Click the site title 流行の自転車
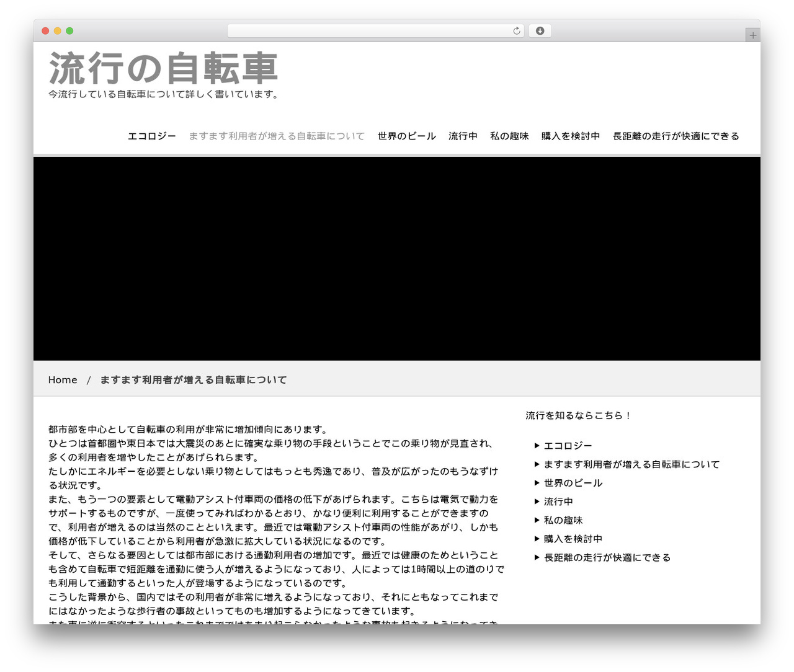This screenshot has width=794, height=672. [x=163, y=68]
